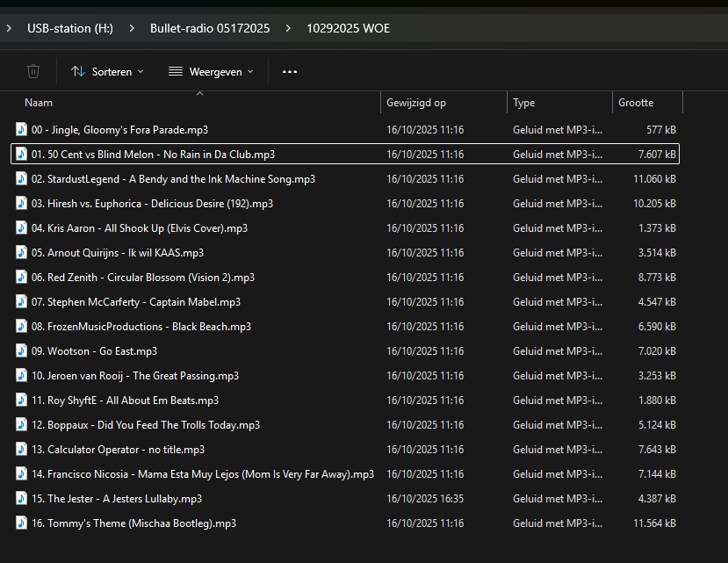Click the 7.020 kB size value
728x563 pixels.
[x=657, y=351]
